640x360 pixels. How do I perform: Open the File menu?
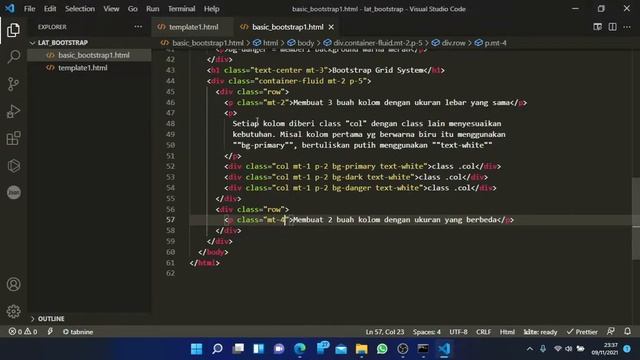[29, 9]
